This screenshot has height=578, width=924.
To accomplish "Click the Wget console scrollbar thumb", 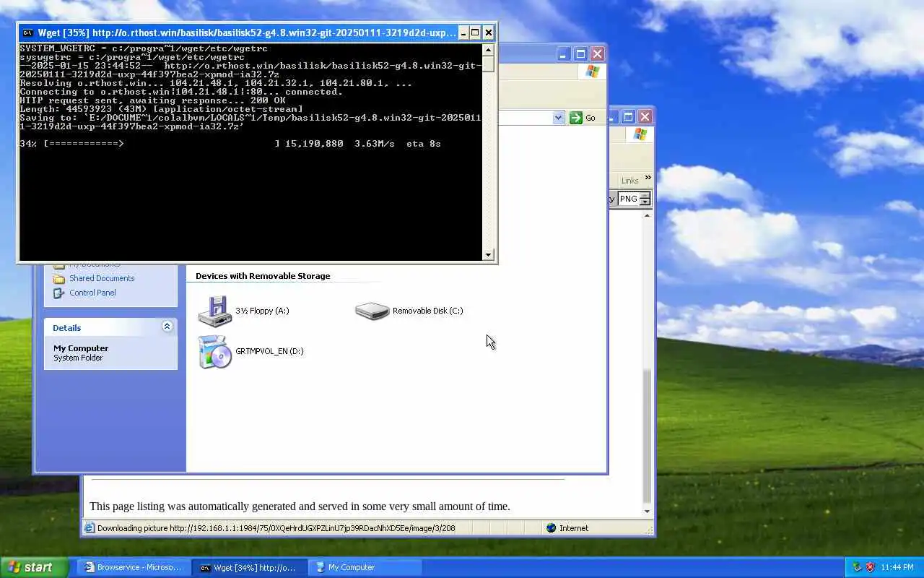I will pos(488,64).
